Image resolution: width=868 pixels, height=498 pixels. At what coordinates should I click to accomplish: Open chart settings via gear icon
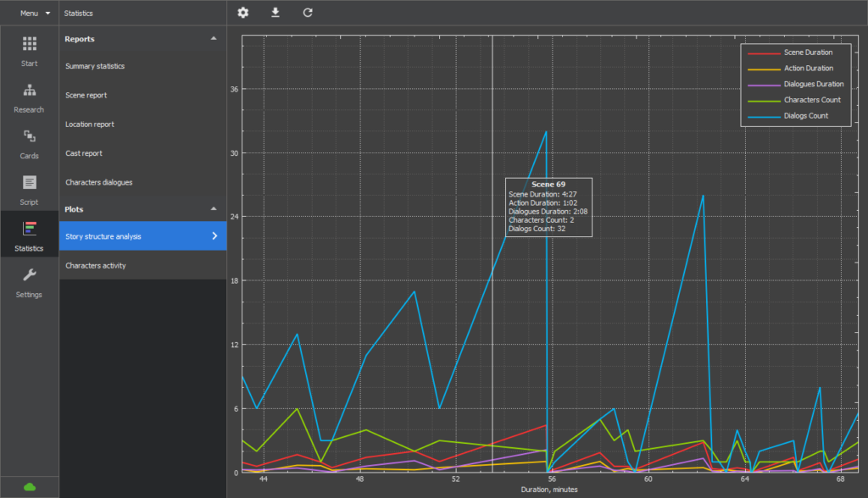[x=242, y=13]
